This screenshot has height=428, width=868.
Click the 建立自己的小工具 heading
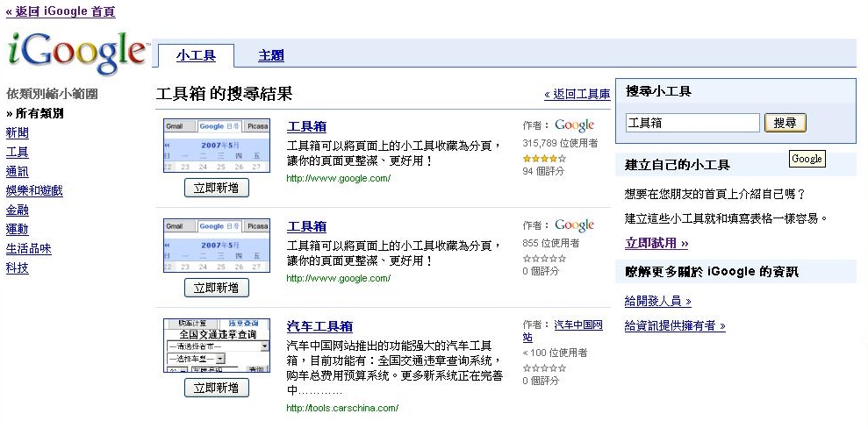coord(678,165)
